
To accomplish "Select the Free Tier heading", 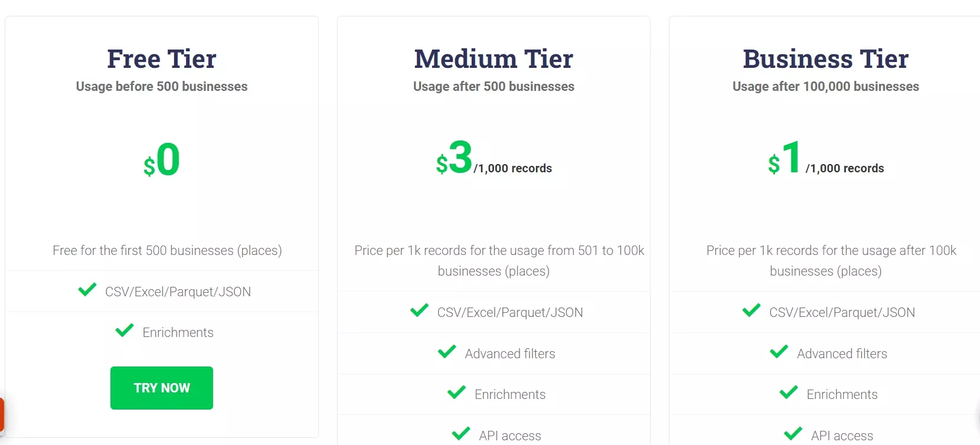I will 162,59.
